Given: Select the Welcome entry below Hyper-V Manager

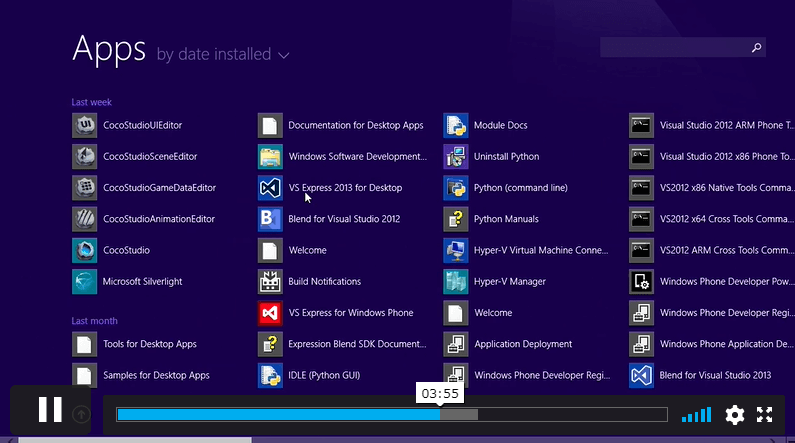Looking at the screenshot, I should coord(493,313).
